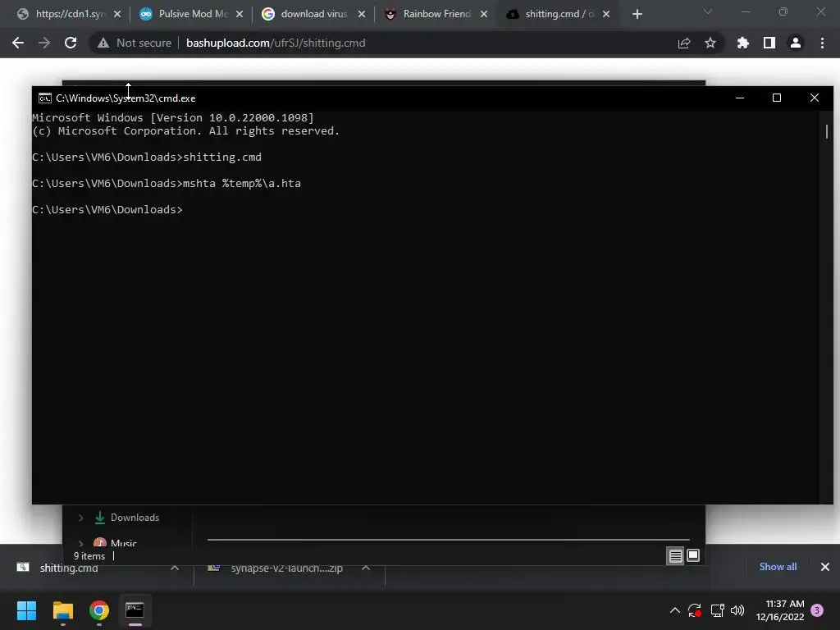Close the Pulsive Mod Menu tab

coord(240,15)
